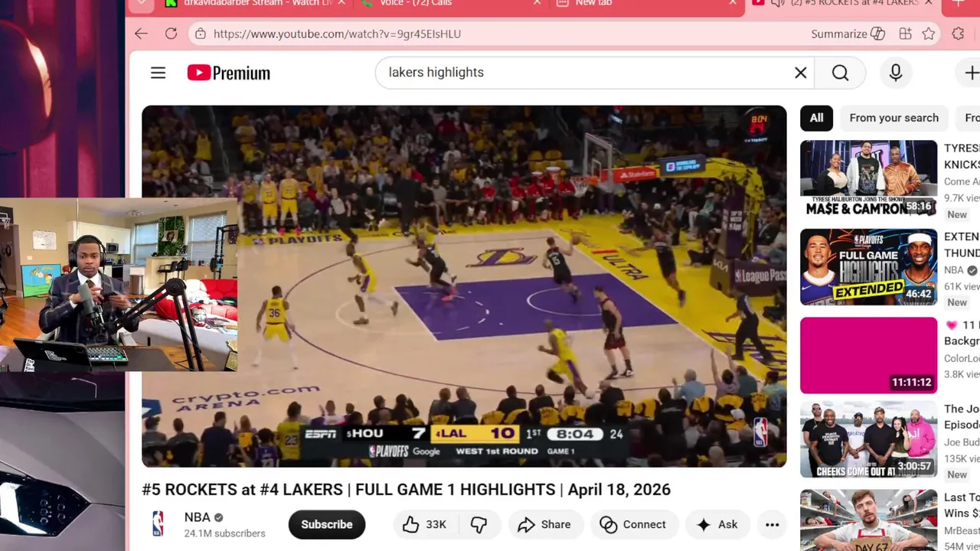Open the Full Game Highlights Extended thumbnail
Image resolution: width=980 pixels, height=551 pixels.
point(868,267)
